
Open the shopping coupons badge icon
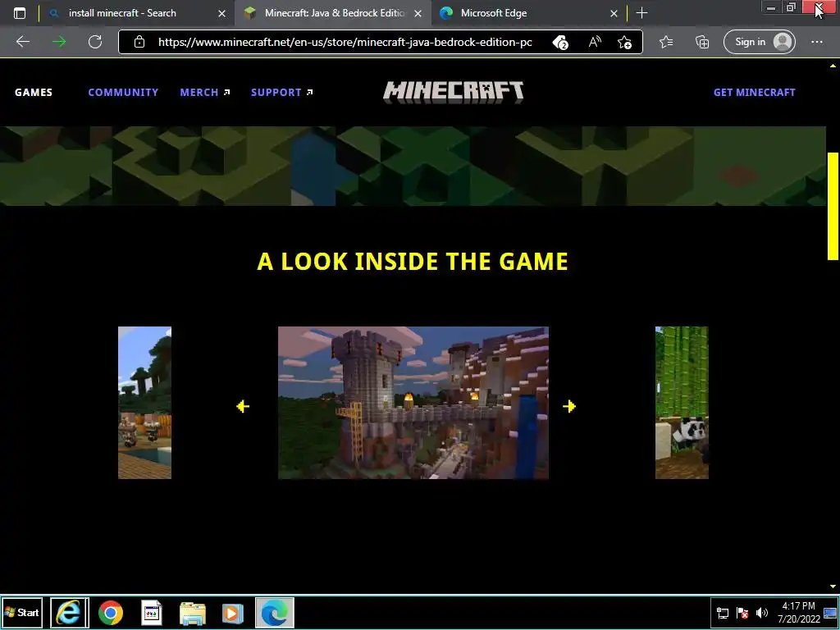(560, 43)
